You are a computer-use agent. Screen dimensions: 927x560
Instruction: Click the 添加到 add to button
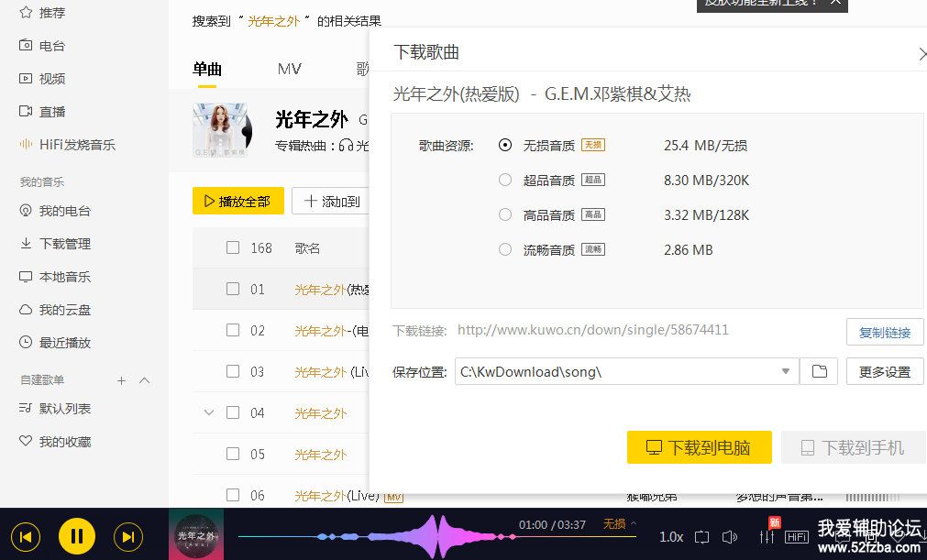tap(331, 201)
